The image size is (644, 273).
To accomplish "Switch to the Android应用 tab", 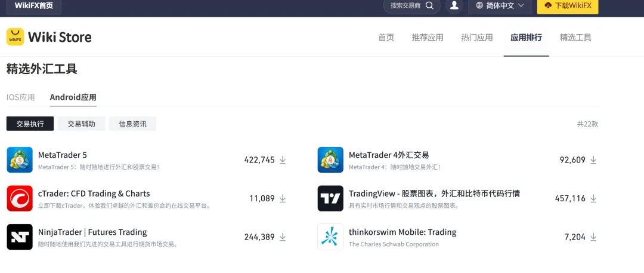I will tap(73, 97).
